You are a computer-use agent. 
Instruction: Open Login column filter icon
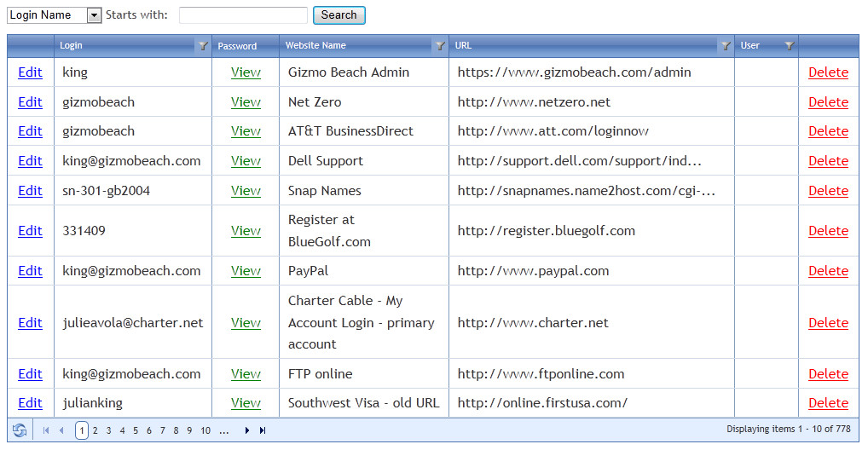pos(203,46)
